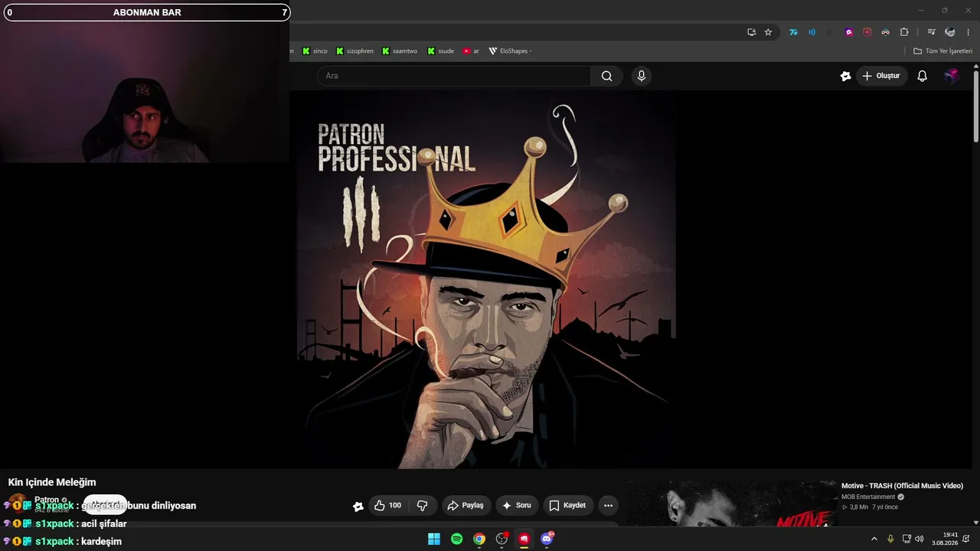Focus the Ara search field
Image resolution: width=980 pixels, height=551 pixels.
454,76
